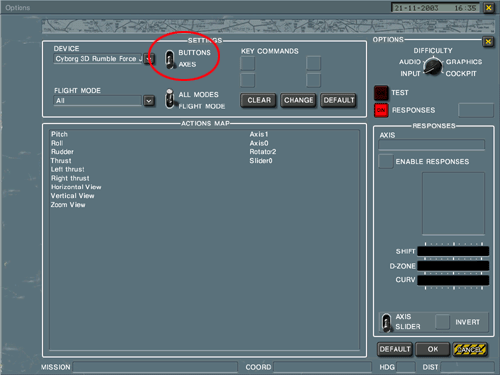Click the Flight Mode 'All' combo field
500x375 pixels.
(98, 101)
